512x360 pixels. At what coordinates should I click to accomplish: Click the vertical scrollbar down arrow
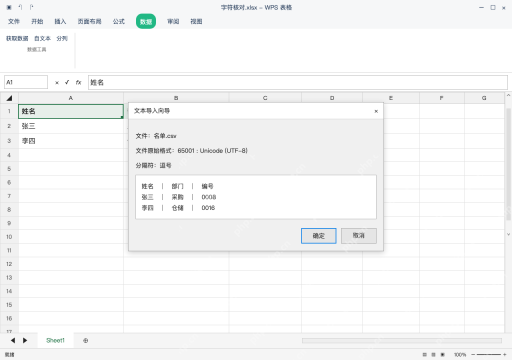[508, 234]
